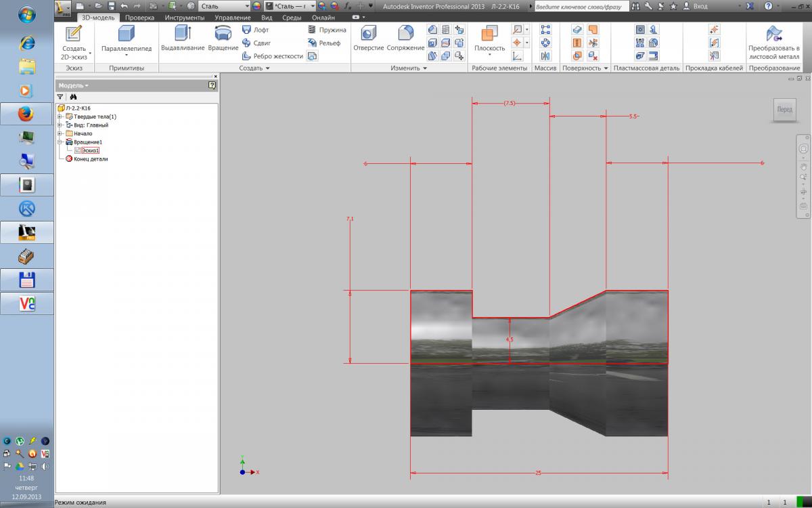Open the Инструменты ribbon tab

pos(184,18)
